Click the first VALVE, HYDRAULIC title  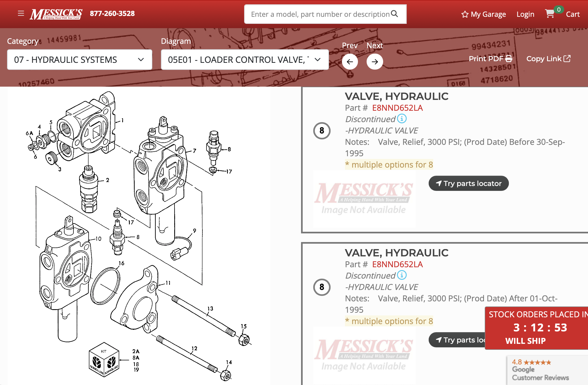[x=397, y=96]
